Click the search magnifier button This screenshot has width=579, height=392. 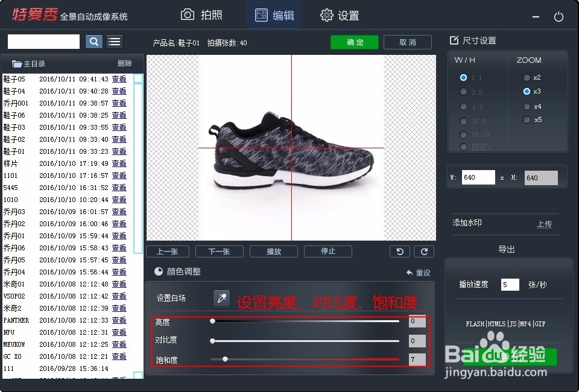click(x=94, y=42)
